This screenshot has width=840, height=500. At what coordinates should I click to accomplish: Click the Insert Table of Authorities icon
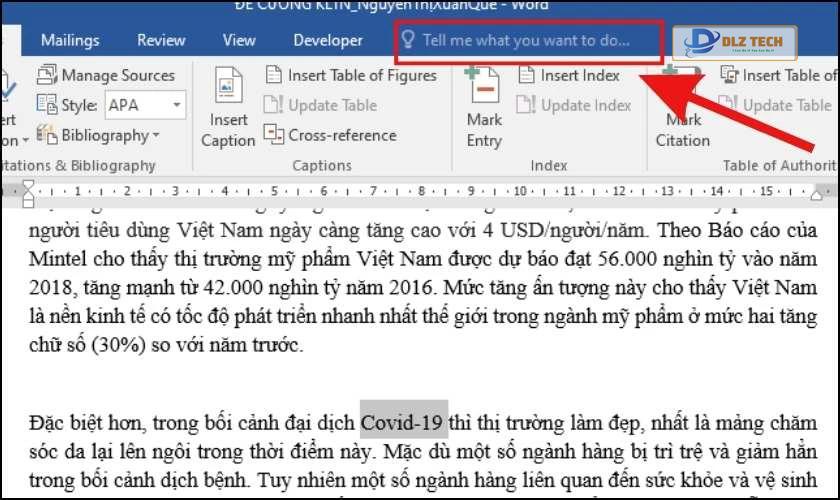click(x=729, y=75)
